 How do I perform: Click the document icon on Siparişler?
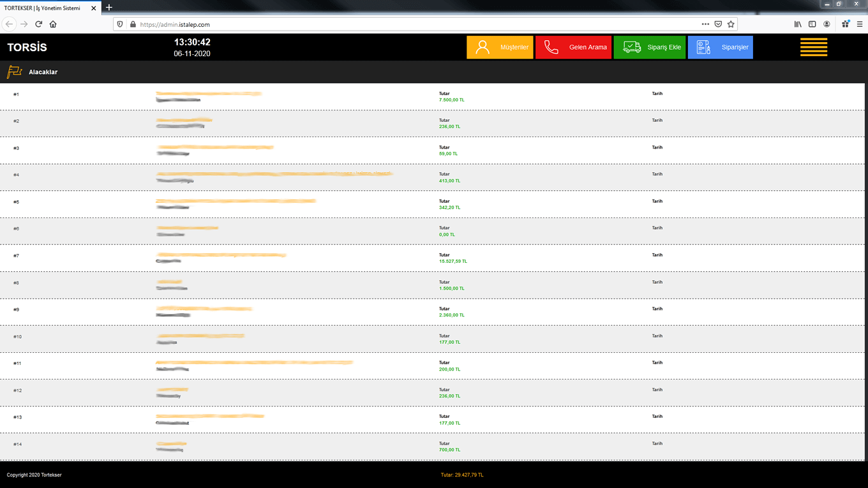click(x=703, y=47)
